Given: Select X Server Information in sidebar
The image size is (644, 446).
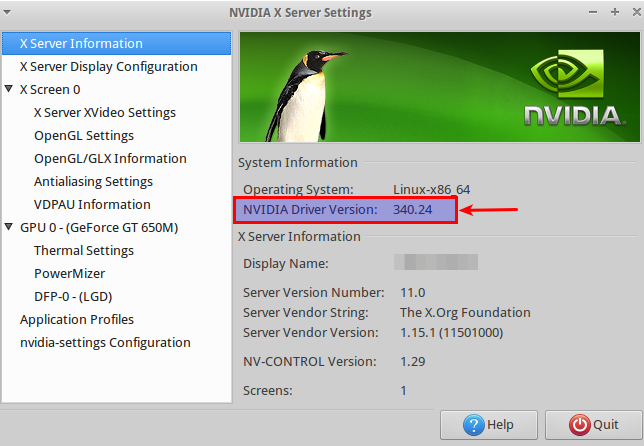Looking at the screenshot, I should click(x=81, y=44).
